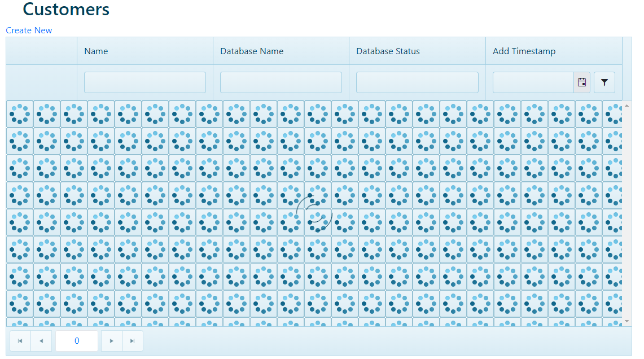Focus the Name filter input
644x359 pixels.
tap(145, 82)
